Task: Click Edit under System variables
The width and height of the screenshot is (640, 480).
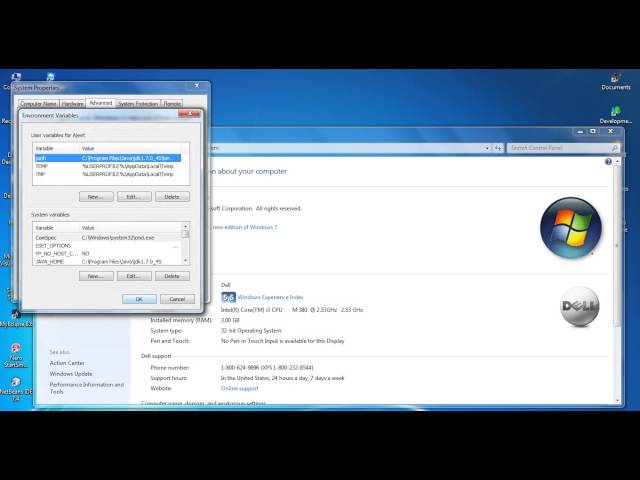Action: [134, 276]
